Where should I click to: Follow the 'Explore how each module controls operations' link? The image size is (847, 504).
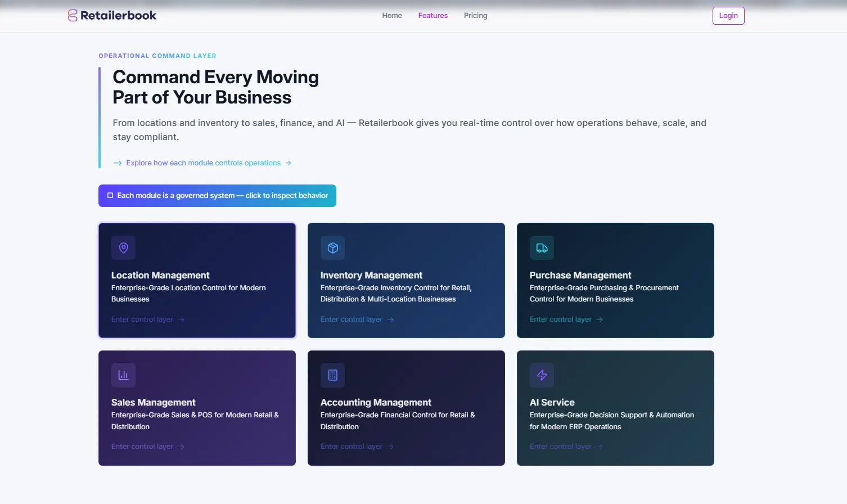203,163
